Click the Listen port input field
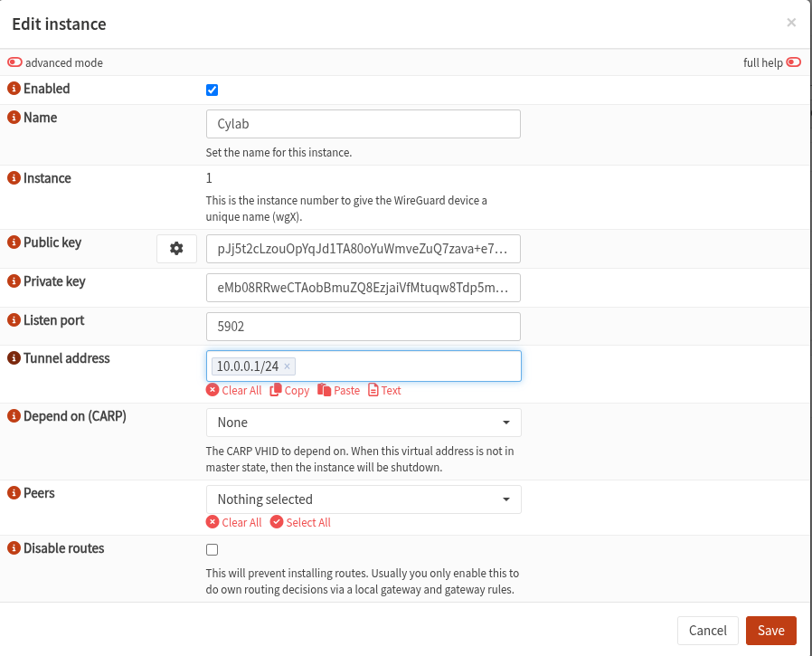 (364, 327)
